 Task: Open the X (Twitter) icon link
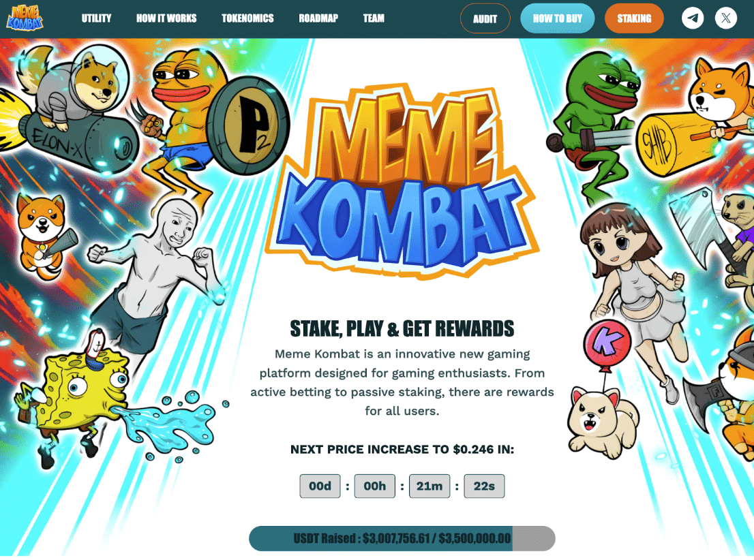click(725, 18)
